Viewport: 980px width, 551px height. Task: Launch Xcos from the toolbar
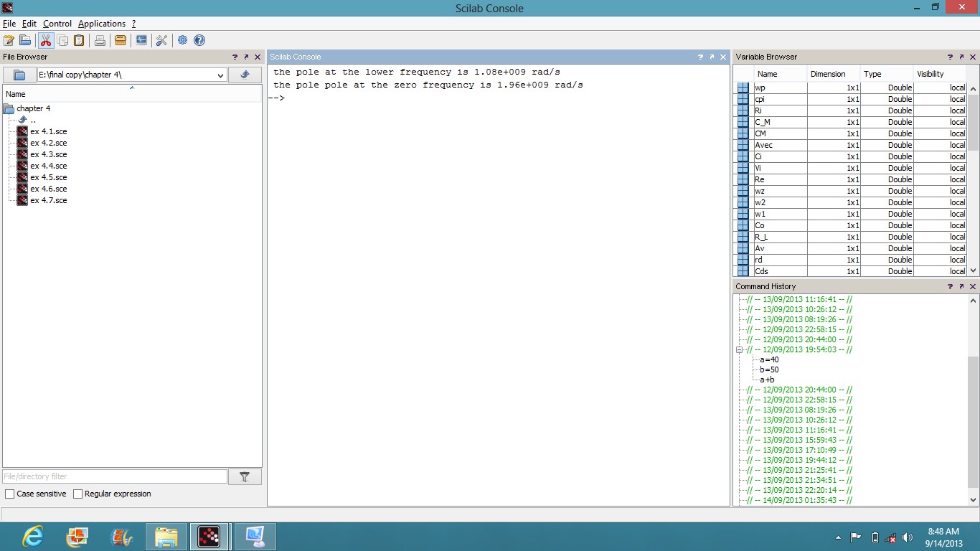141,40
